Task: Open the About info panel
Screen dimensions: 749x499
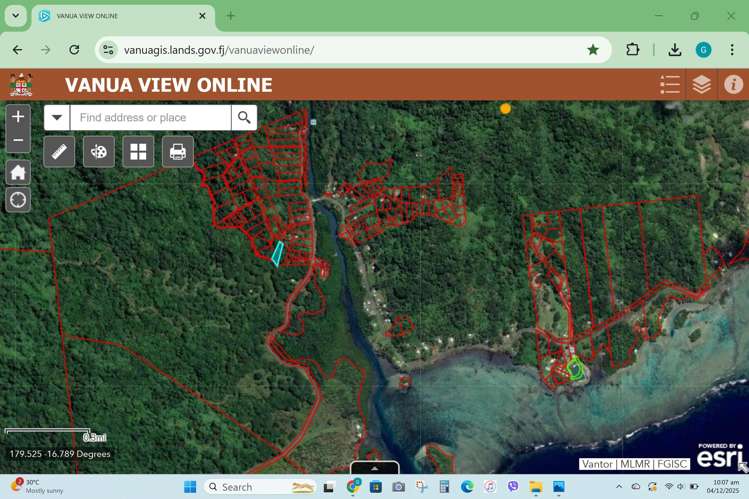Action: point(733,85)
